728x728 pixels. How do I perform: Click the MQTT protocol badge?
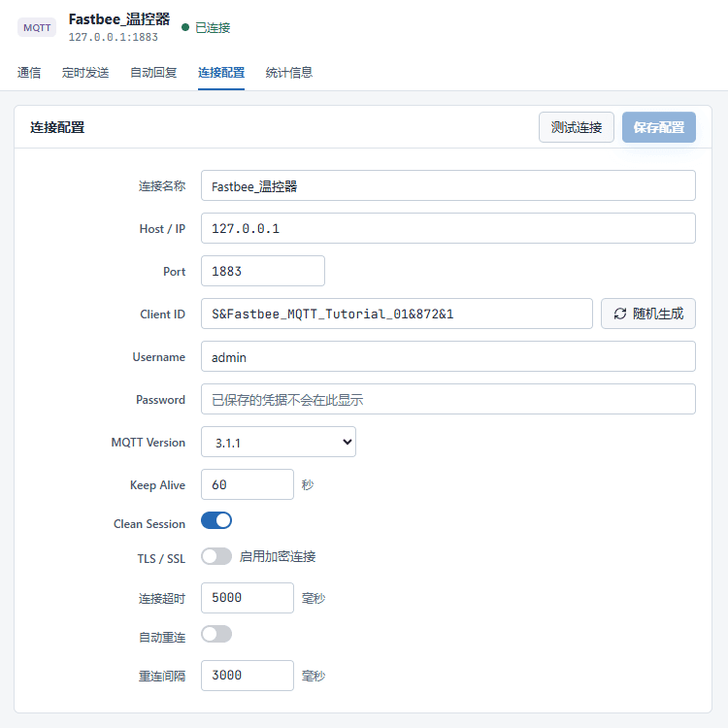coord(37,27)
